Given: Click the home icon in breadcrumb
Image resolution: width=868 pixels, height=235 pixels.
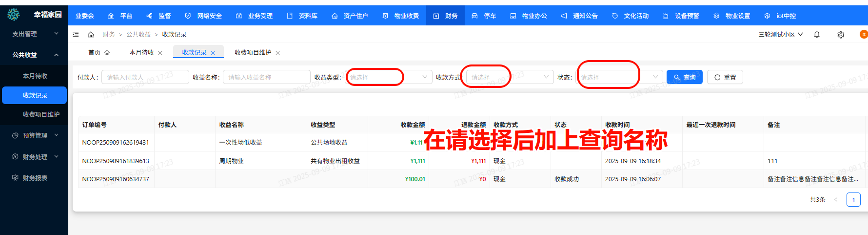Looking at the screenshot, I should point(91,35).
